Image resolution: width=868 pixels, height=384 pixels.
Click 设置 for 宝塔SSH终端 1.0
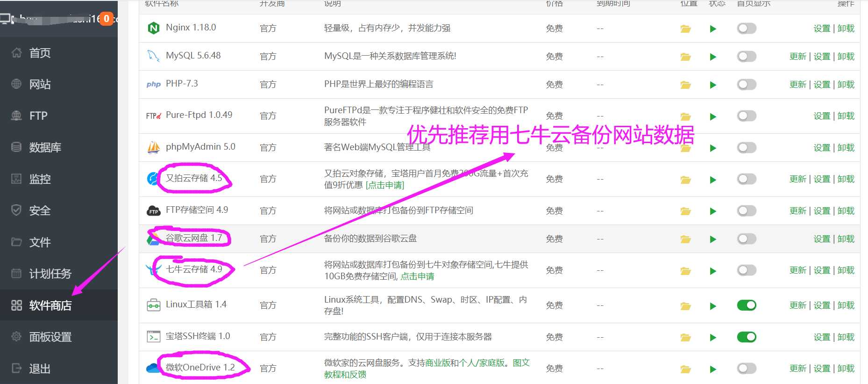click(x=822, y=337)
